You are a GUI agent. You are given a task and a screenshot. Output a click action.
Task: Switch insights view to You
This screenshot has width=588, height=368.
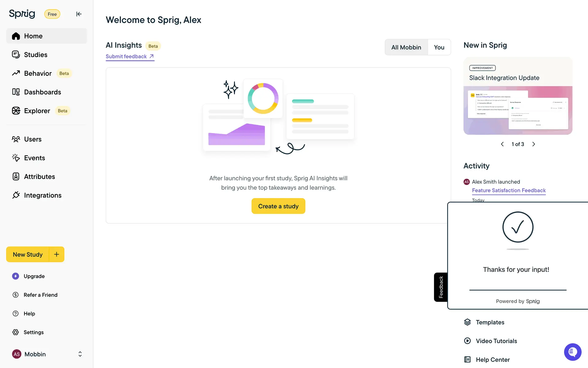(x=439, y=47)
